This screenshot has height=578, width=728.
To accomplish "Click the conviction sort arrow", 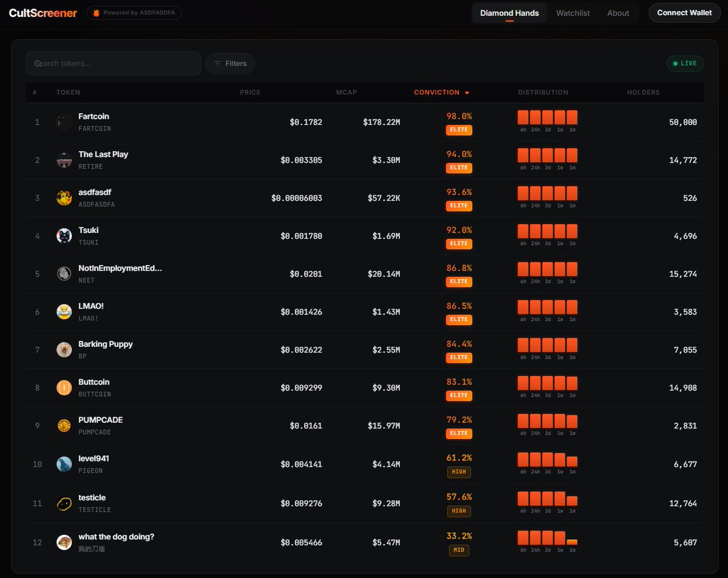I will [467, 93].
